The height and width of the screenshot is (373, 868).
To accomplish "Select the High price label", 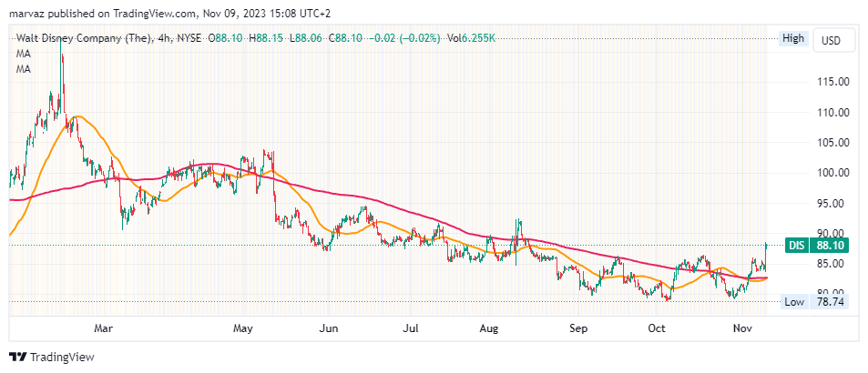I will click(x=792, y=39).
